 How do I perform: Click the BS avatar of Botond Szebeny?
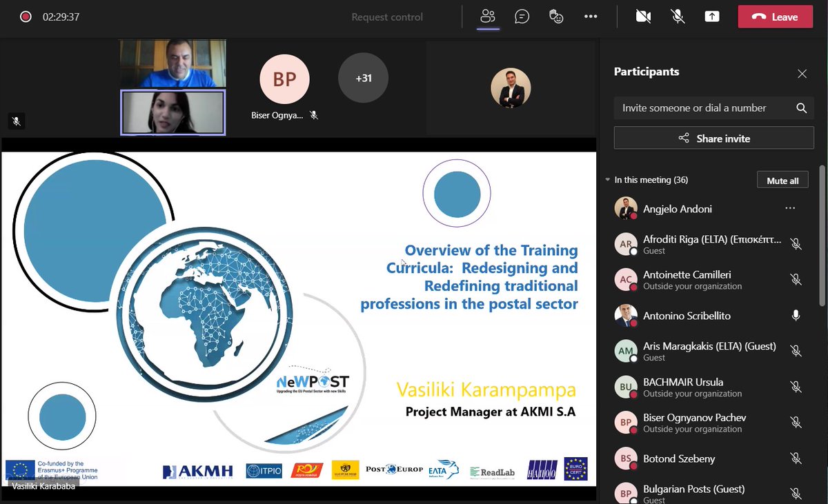626,458
